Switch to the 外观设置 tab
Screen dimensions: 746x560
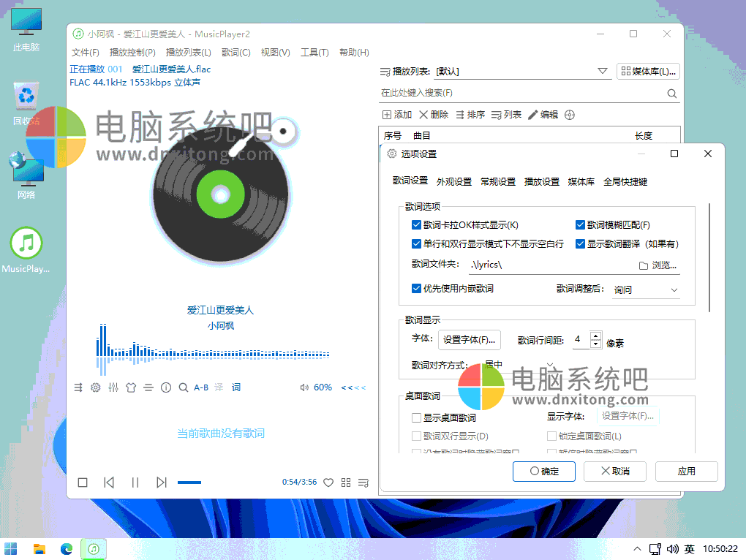[454, 181]
